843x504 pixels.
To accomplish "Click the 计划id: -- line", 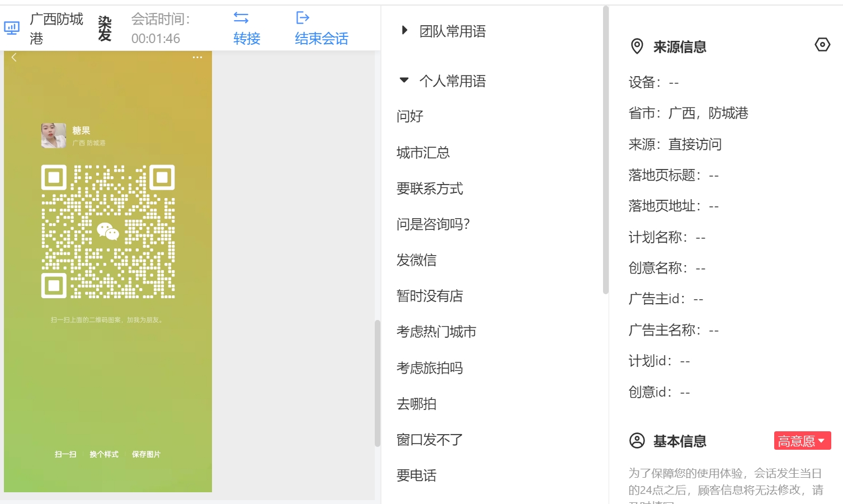I will click(x=659, y=361).
